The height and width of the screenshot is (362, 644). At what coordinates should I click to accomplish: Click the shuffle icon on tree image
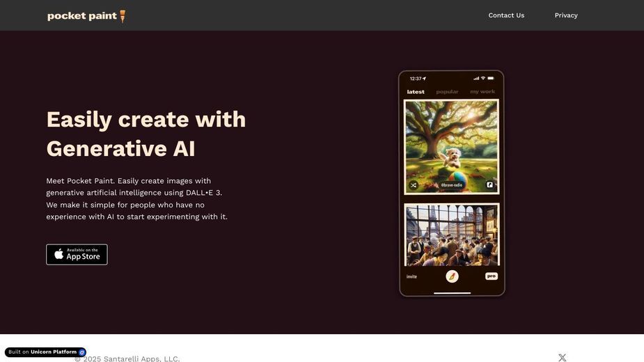coord(414,185)
